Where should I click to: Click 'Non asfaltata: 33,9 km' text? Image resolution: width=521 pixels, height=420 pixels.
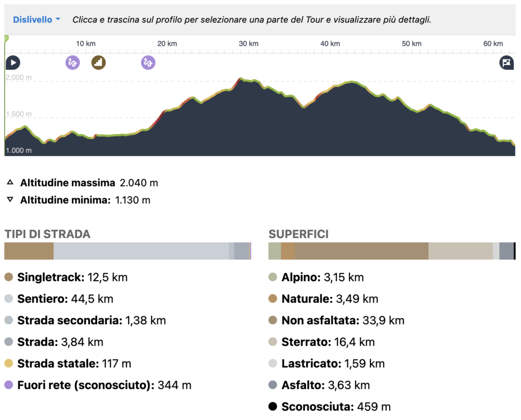pyautogui.click(x=343, y=320)
